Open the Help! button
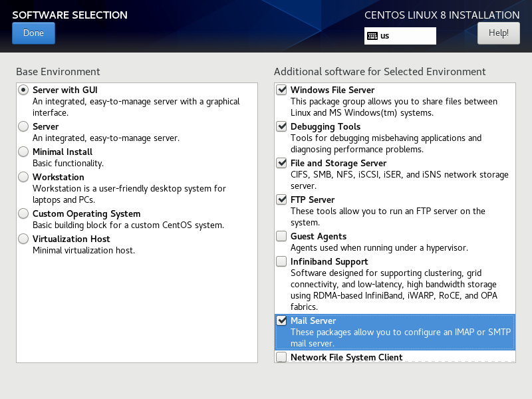532x399 pixels. coord(498,33)
